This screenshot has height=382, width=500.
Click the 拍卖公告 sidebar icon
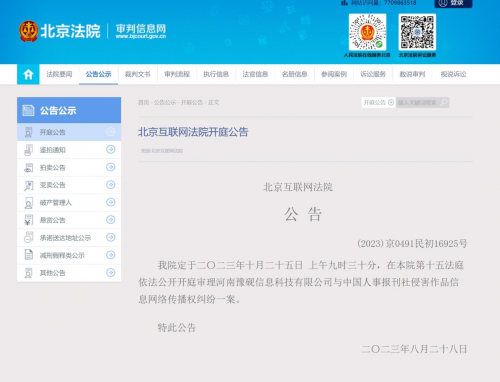[x=29, y=167]
